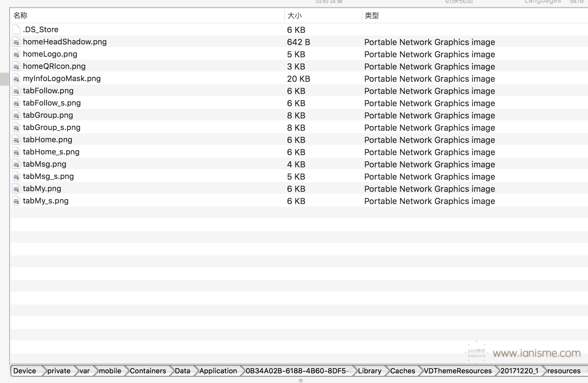This screenshot has width=588, height=383.
Task: Click the tabFollow_s.png file icon
Action: [16, 103]
